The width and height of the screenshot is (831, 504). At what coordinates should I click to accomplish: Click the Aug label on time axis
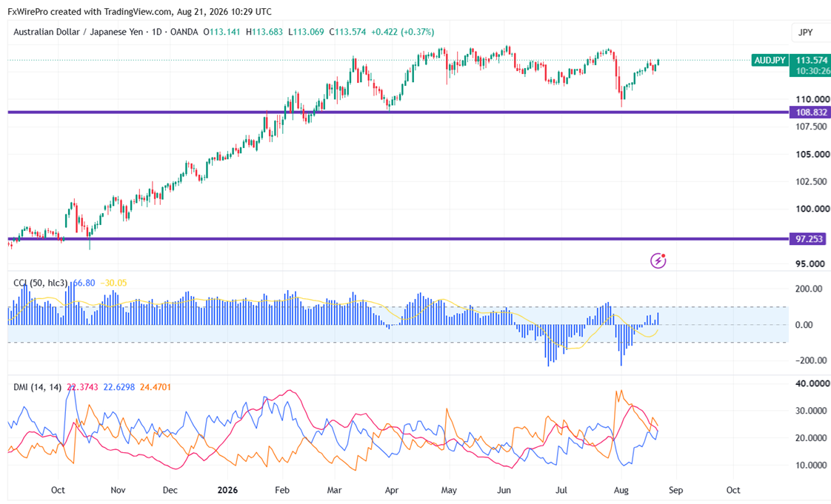[621, 490]
